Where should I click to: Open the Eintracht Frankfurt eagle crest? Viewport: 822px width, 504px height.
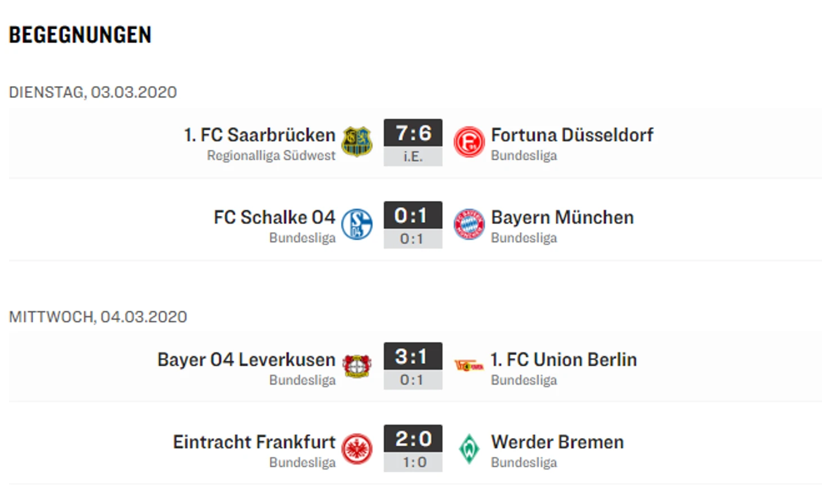[357, 449]
